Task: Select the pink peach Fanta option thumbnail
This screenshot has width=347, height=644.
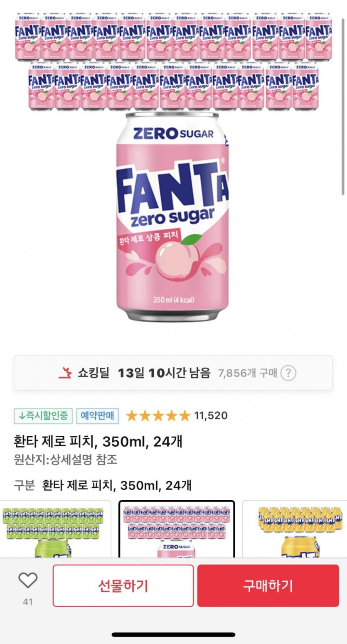Action: [x=177, y=529]
